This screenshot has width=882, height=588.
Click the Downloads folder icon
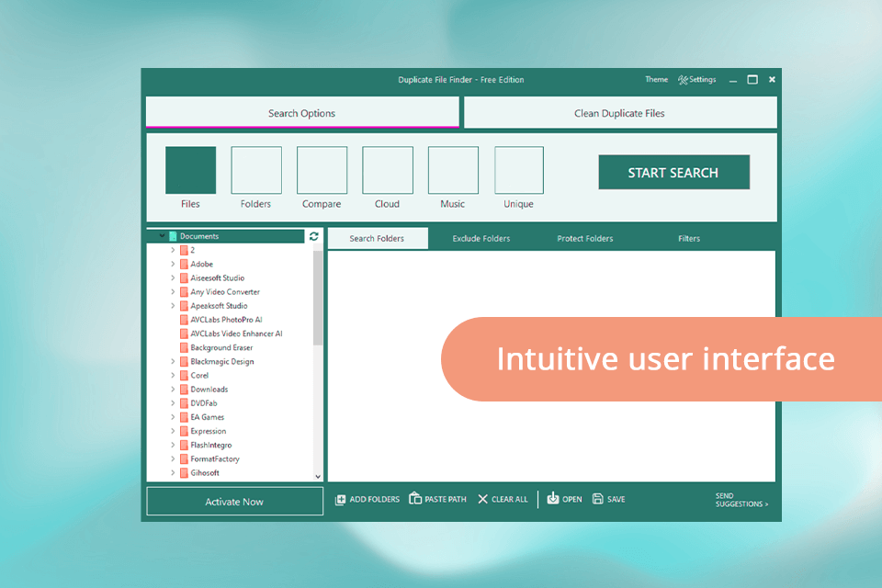click(184, 390)
